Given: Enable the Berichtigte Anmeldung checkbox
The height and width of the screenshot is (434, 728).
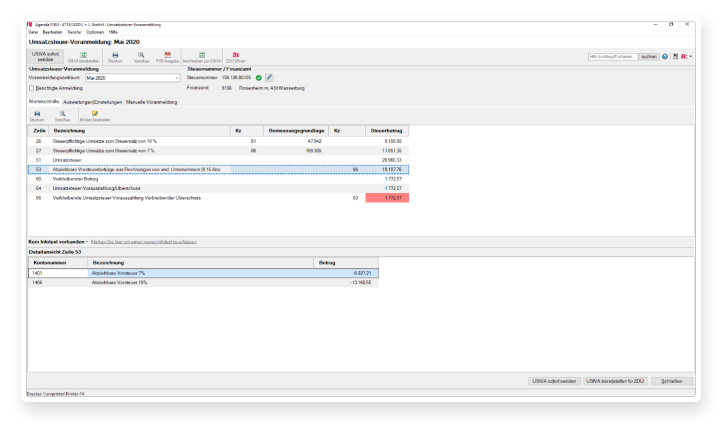Looking at the screenshot, I should point(31,88).
